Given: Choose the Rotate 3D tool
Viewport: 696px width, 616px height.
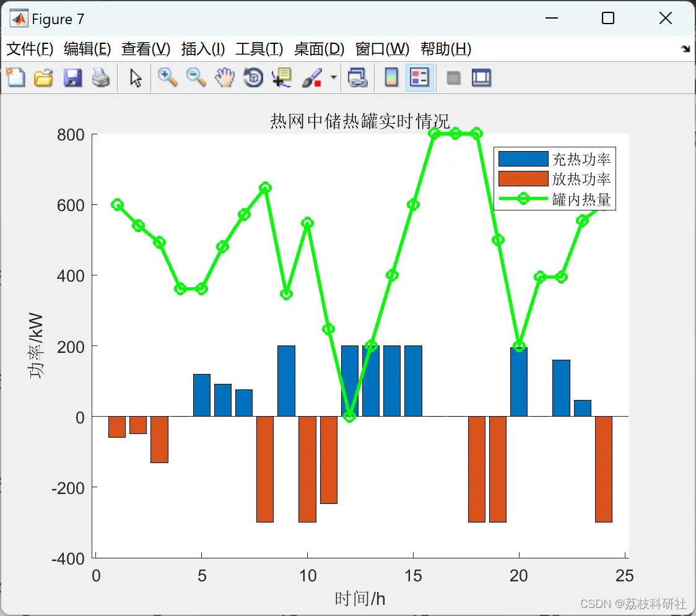Looking at the screenshot, I should tap(253, 77).
